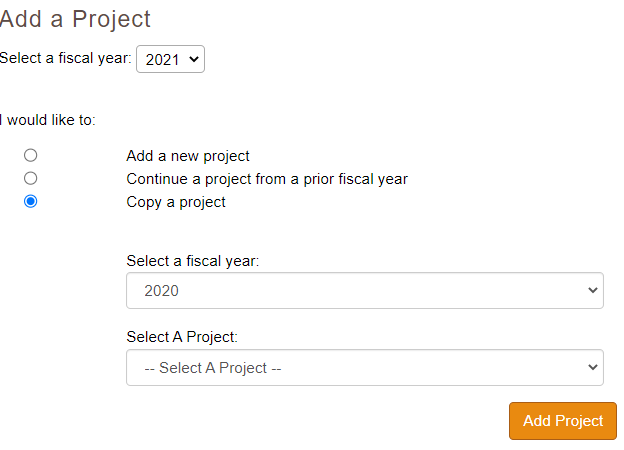Click the "2020" value text inside the dropdown
This screenshot has width=624, height=450.
pos(161,291)
